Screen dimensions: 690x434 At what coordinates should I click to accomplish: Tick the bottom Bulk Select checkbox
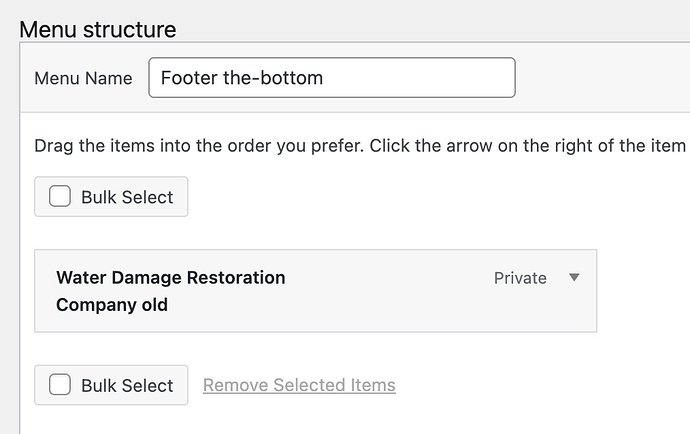click(x=60, y=385)
